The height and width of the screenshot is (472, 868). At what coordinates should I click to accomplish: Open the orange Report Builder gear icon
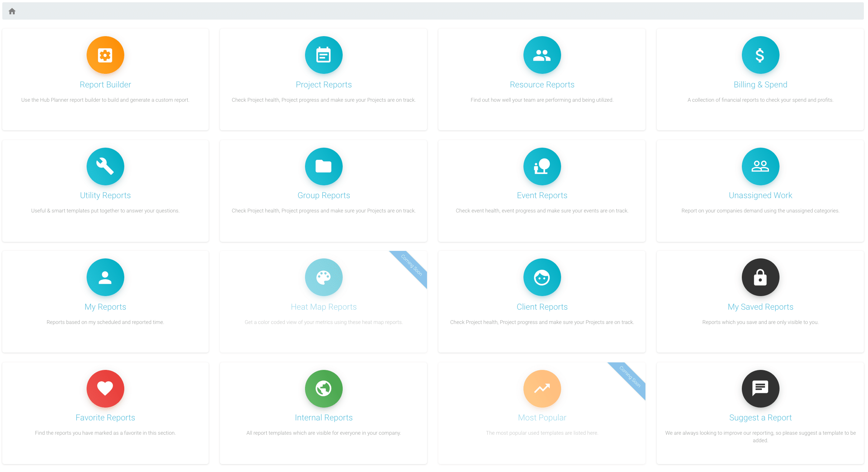[105, 55]
